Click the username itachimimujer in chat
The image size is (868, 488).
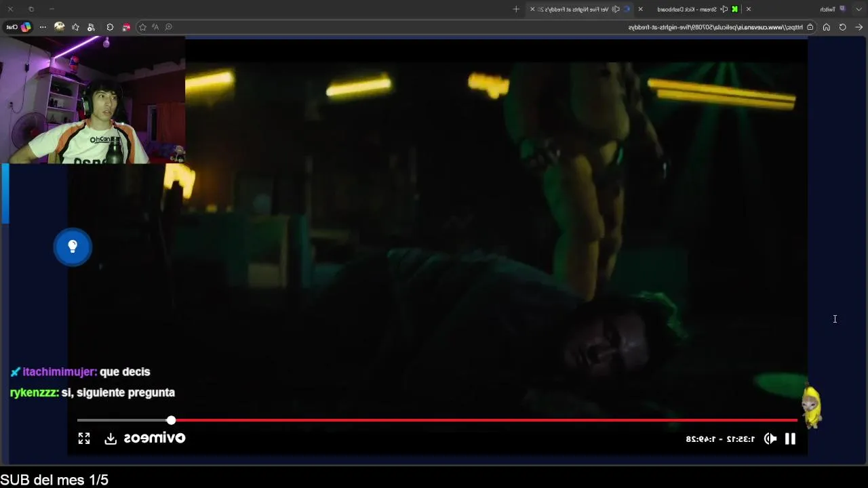click(x=60, y=371)
